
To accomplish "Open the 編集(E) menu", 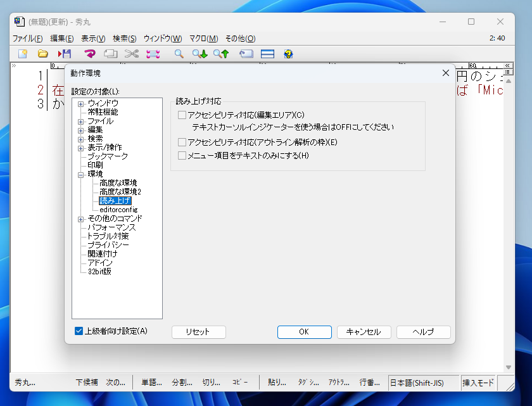I will 62,39.
